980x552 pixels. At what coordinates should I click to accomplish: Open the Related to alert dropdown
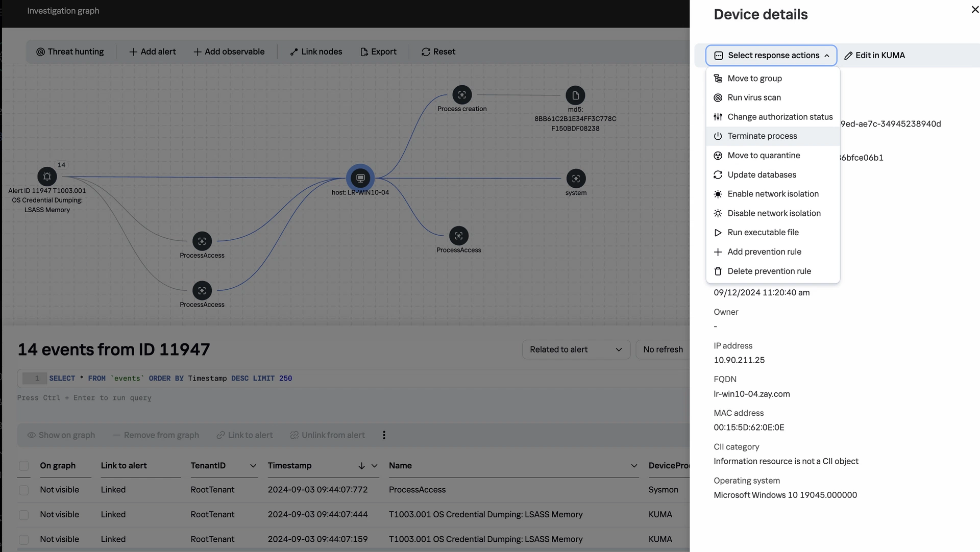click(575, 349)
